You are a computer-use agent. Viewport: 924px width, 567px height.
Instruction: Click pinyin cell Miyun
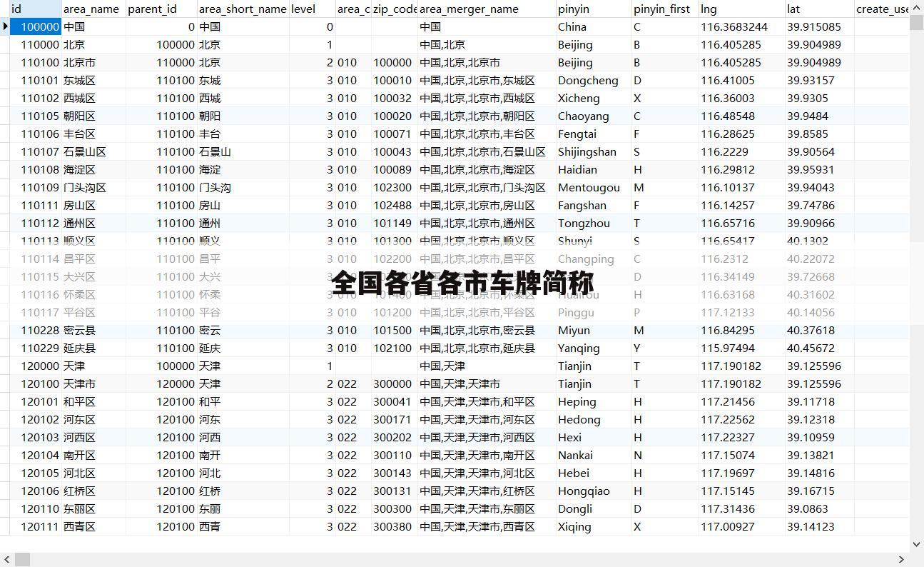coord(594,330)
